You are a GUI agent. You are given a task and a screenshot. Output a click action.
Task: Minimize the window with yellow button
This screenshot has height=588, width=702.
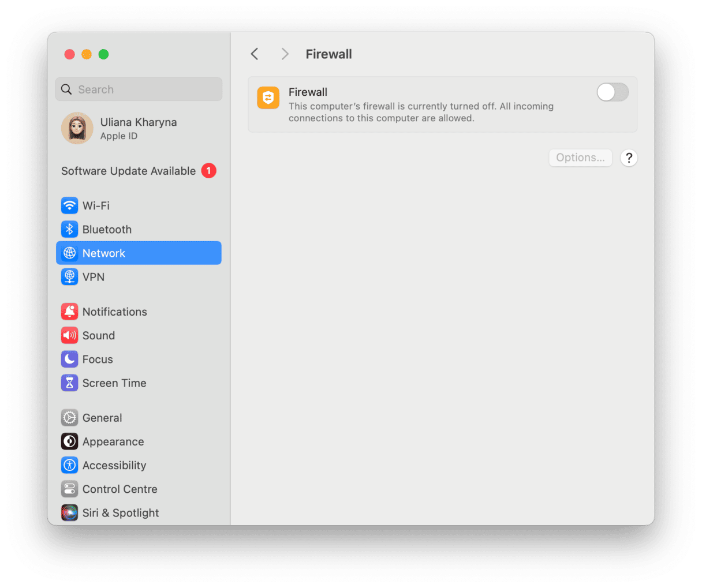[x=87, y=54]
